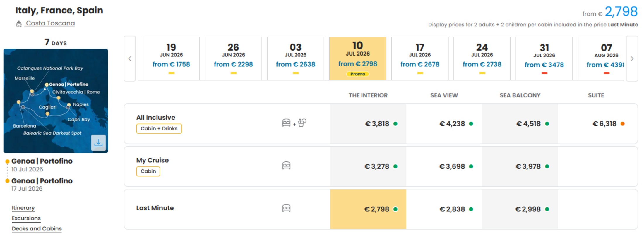Click the route map thumbnail

[56, 101]
